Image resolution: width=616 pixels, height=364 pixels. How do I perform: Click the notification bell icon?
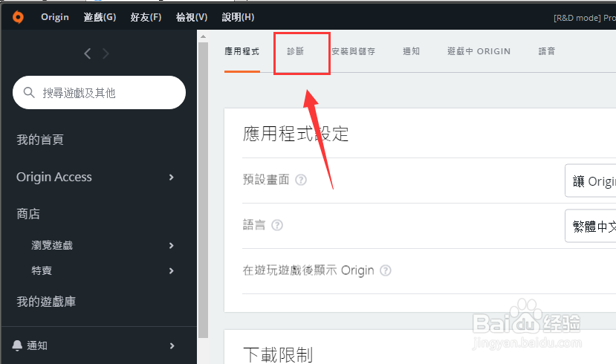tap(17, 345)
